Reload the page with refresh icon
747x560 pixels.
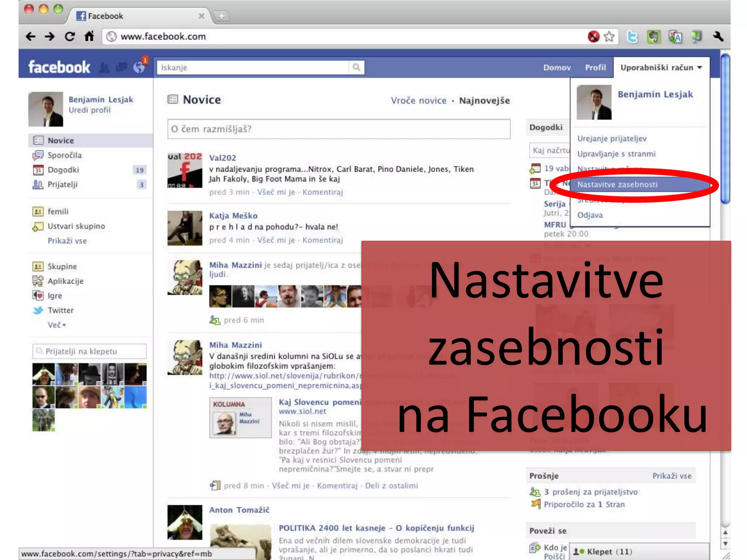pos(69,36)
